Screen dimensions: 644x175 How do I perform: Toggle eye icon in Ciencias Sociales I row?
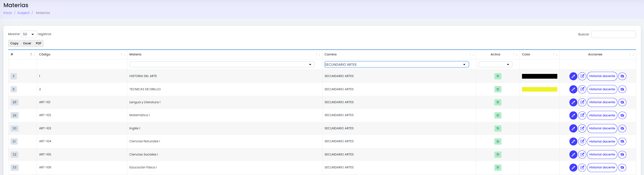point(622,155)
